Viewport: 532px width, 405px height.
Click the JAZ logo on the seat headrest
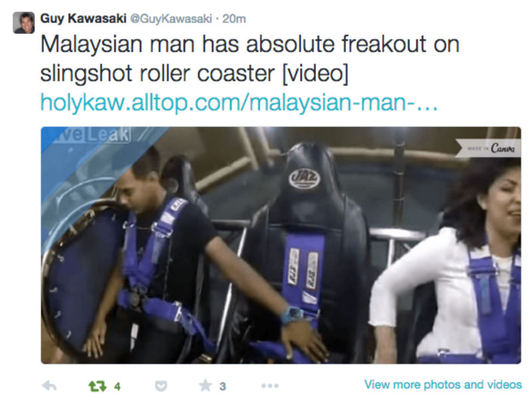click(x=305, y=178)
